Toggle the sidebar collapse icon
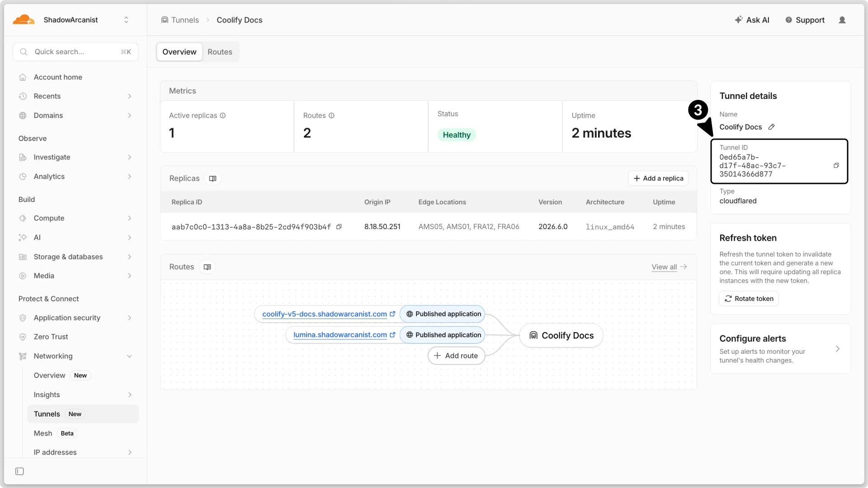The height and width of the screenshot is (488, 868). (x=19, y=472)
